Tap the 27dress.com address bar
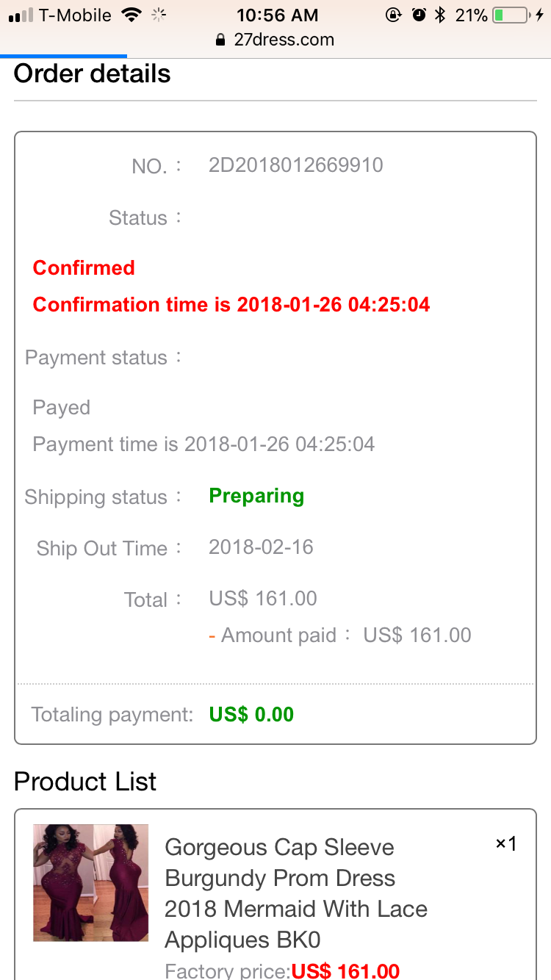551x980 pixels. [275, 40]
